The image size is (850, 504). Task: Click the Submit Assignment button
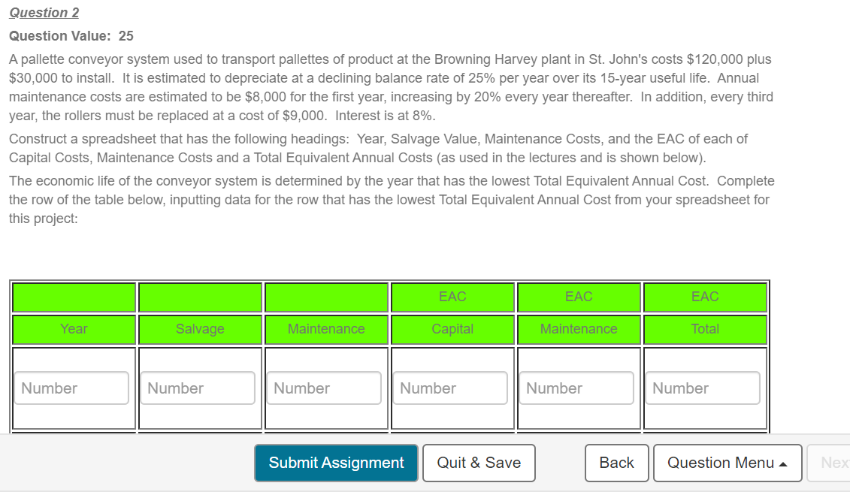pos(336,463)
